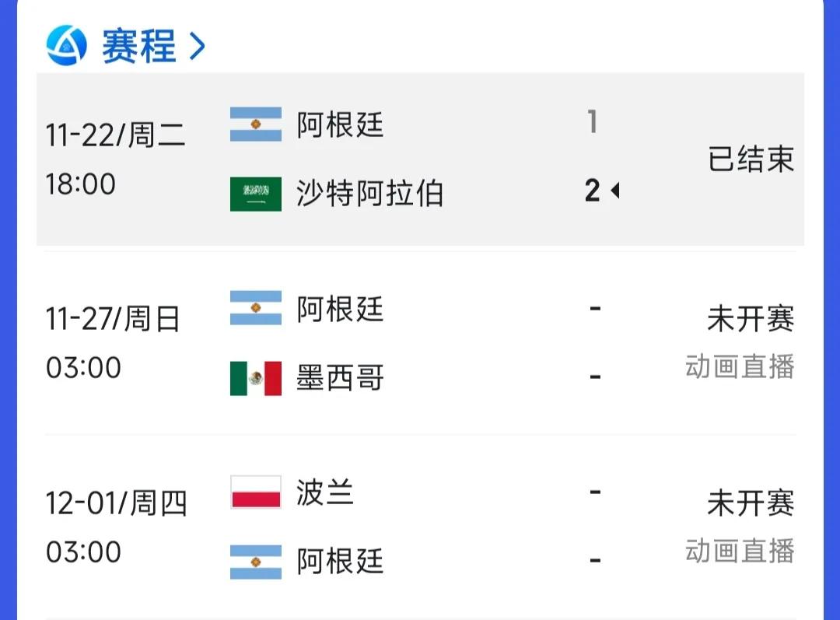
Task: Select 沙特阿拉伯 team name
Action: 369,194
